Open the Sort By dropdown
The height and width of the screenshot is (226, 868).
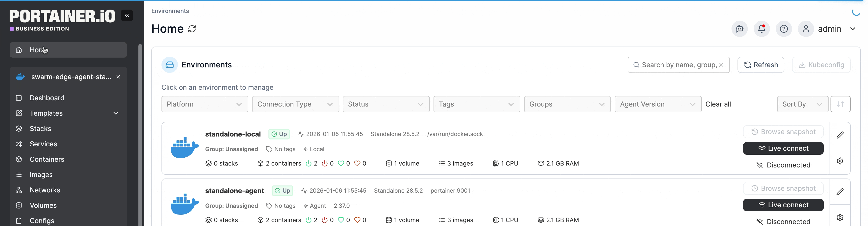(802, 104)
